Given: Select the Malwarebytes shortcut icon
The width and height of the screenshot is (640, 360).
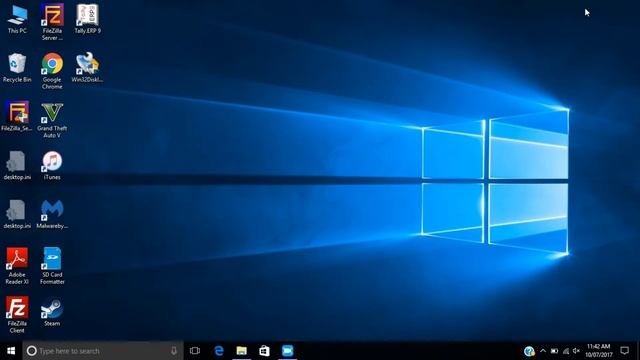Looking at the screenshot, I should [x=52, y=214].
